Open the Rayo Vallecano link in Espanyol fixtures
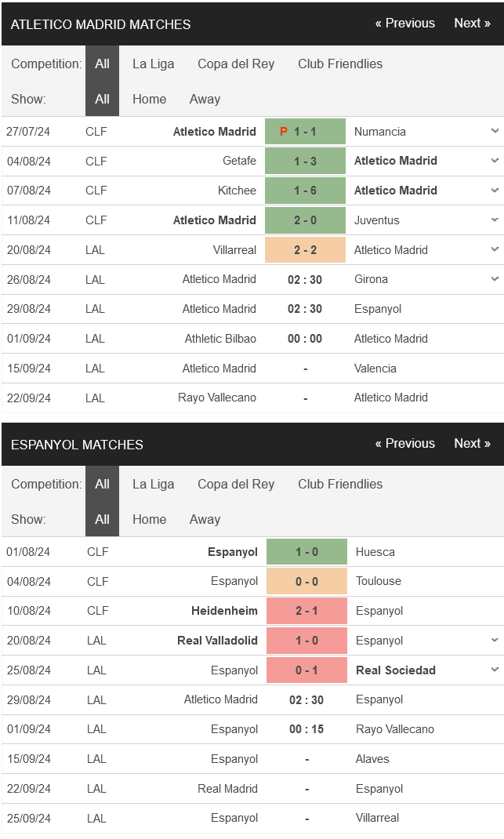The image size is (504, 839). [395, 728]
